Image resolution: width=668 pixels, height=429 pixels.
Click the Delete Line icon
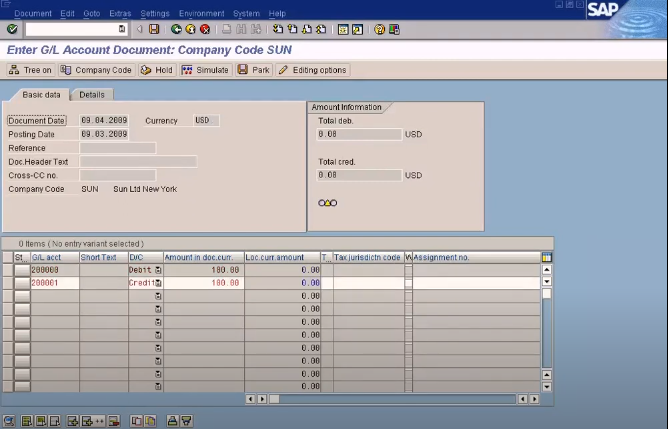pyautogui.click(x=113, y=421)
